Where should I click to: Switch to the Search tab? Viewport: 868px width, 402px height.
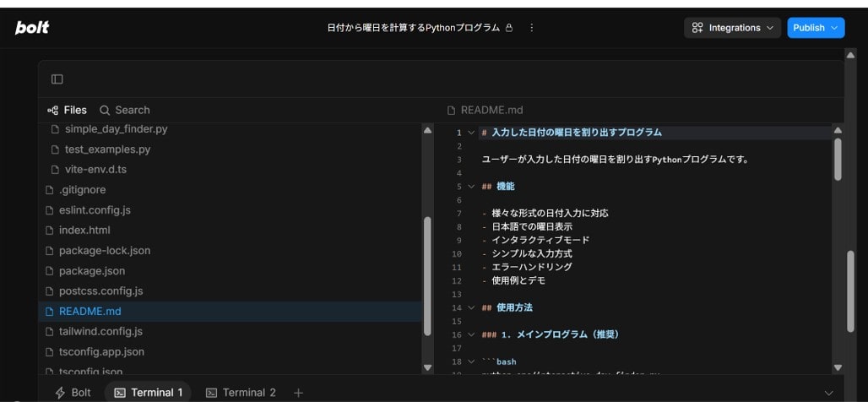(x=125, y=110)
